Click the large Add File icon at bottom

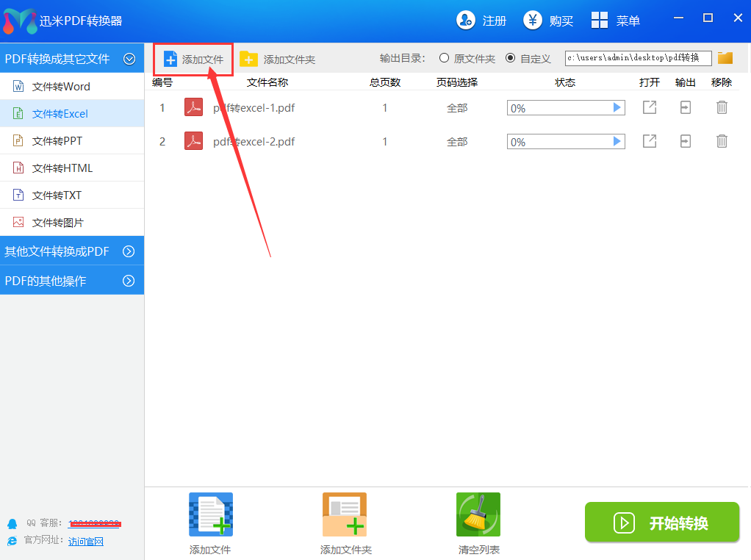[211, 514]
